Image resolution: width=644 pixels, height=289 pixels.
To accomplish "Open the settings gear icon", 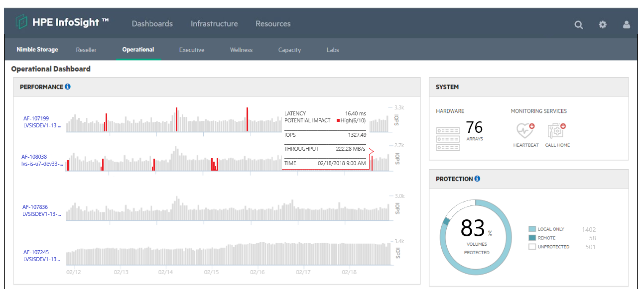I will tap(603, 24).
